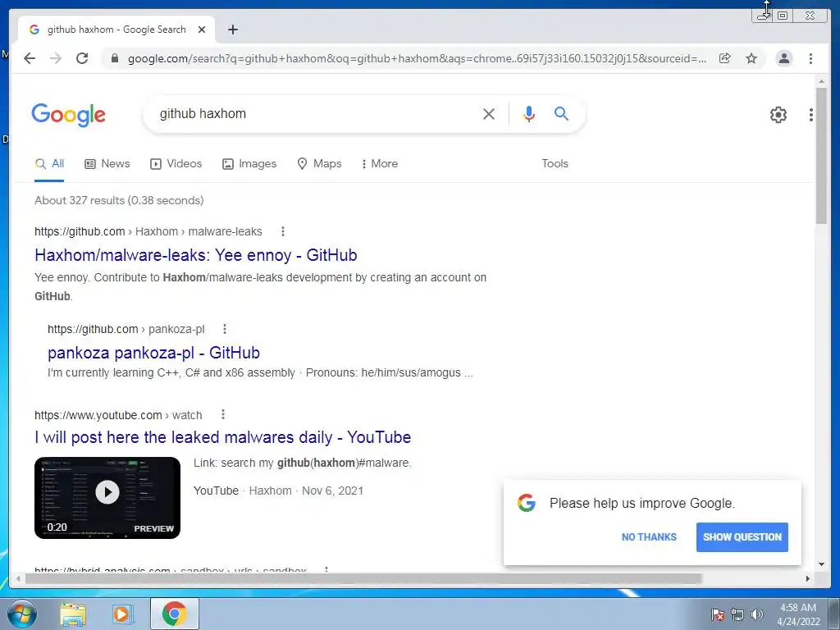
Task: Open the Action Center flag icon
Action: (718, 614)
